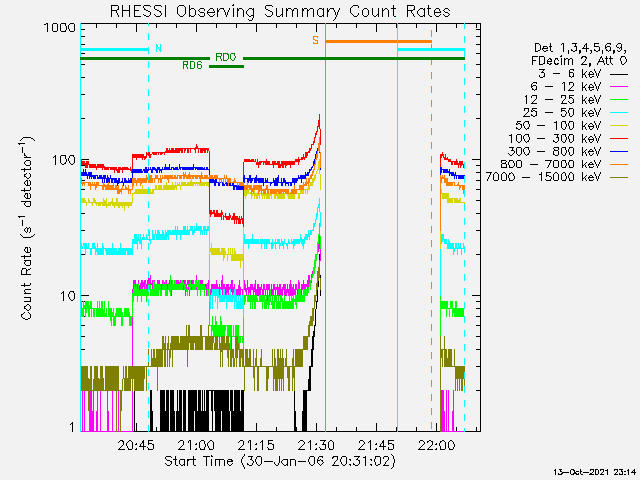Click the blue legend line for 300-800 keV

coord(619,152)
